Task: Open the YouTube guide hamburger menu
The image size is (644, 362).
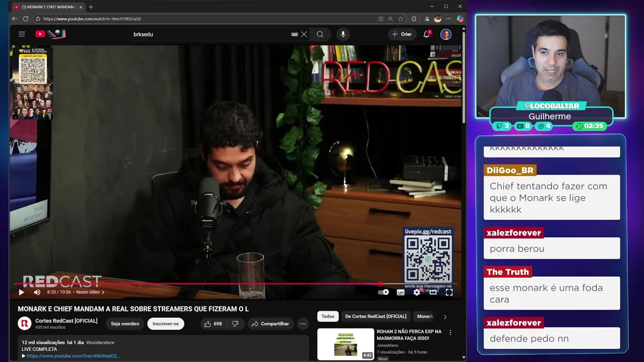Action: tap(22, 34)
